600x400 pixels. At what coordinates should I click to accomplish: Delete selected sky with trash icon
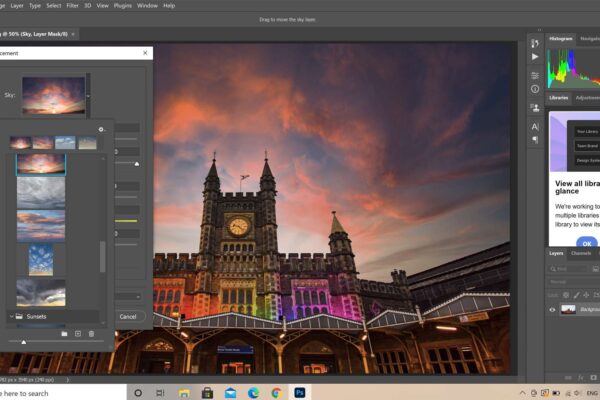click(x=91, y=334)
